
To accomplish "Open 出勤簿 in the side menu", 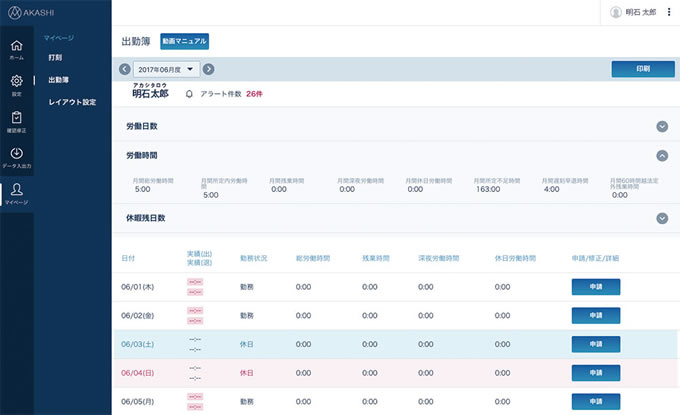I will pyautogui.click(x=58, y=80).
